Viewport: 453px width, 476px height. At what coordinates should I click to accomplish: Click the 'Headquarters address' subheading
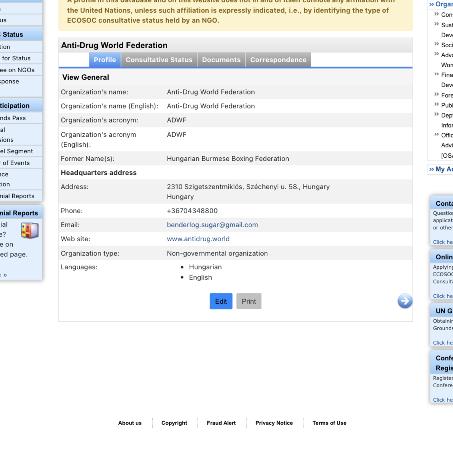(99, 173)
